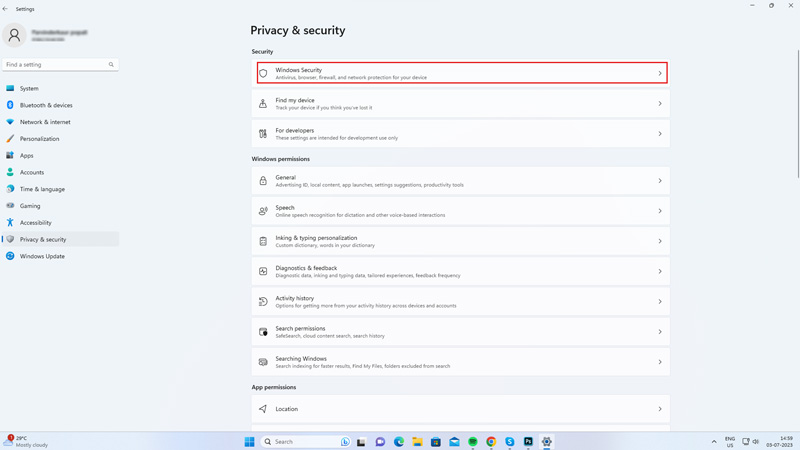Click the search magnifier in Find a setting

[x=111, y=65]
